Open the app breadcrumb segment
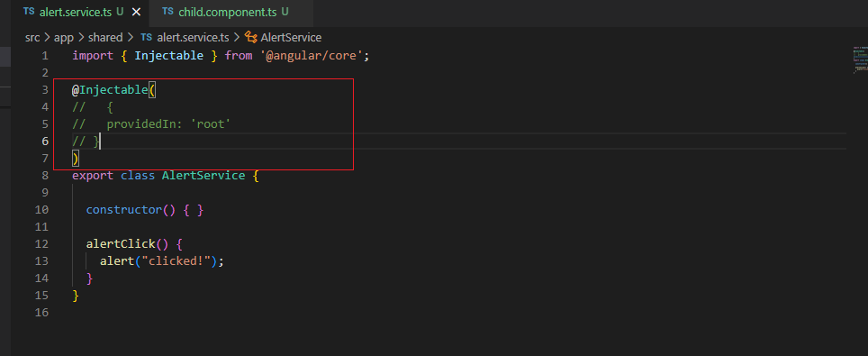 64,38
